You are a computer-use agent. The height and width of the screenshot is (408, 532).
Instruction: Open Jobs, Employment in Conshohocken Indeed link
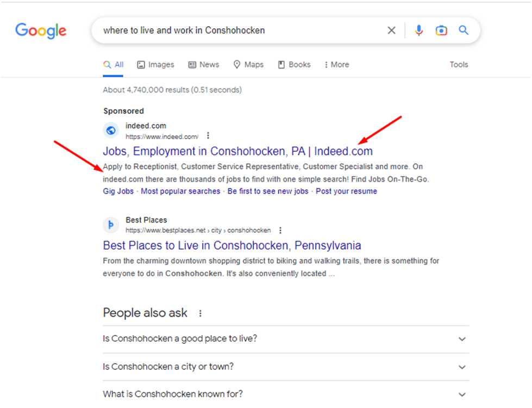[237, 151]
